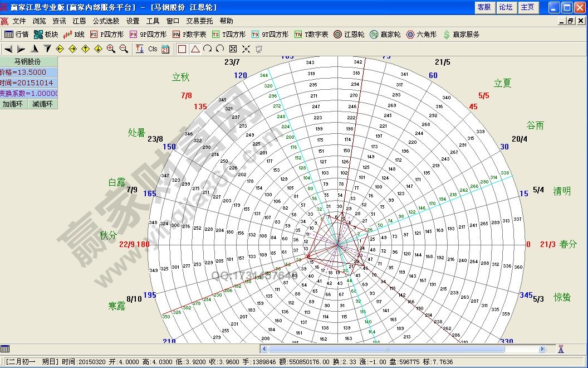Click the 减循环 button
Screen dimensions: 588x368
[42, 104]
